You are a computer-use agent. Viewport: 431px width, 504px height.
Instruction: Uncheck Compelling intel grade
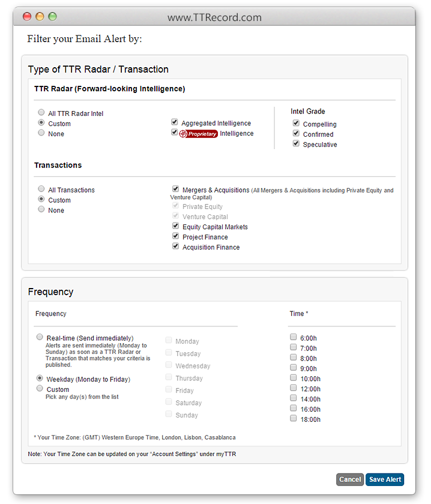pos(296,123)
